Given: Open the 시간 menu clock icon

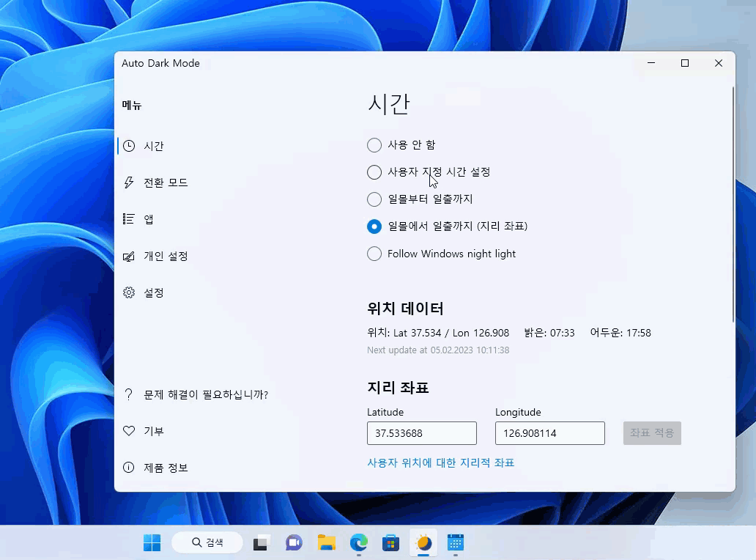Looking at the screenshot, I should (x=129, y=146).
